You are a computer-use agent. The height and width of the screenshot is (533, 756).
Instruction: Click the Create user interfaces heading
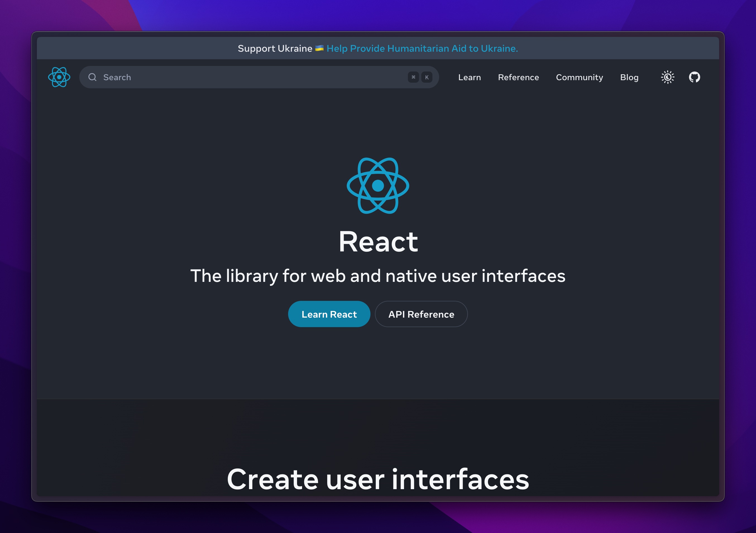[x=378, y=480]
